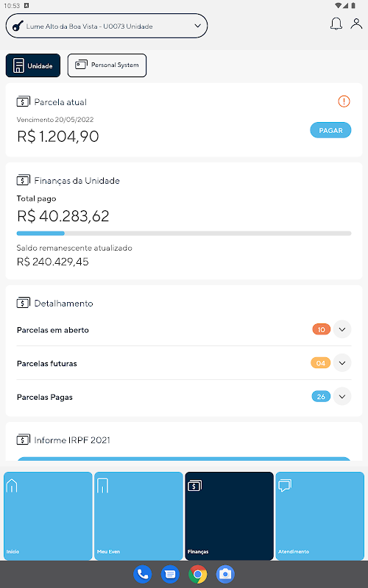
Task: Click the key icon in unit selector
Action: [18, 26]
